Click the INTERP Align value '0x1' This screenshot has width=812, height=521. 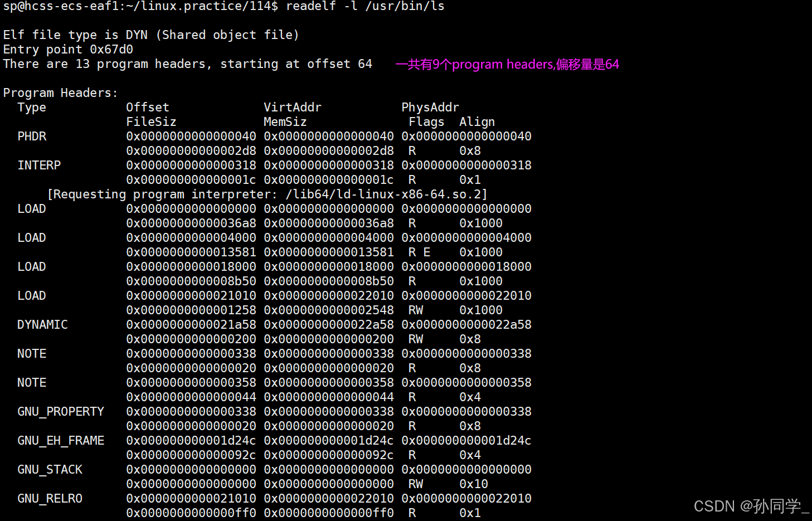470,180
